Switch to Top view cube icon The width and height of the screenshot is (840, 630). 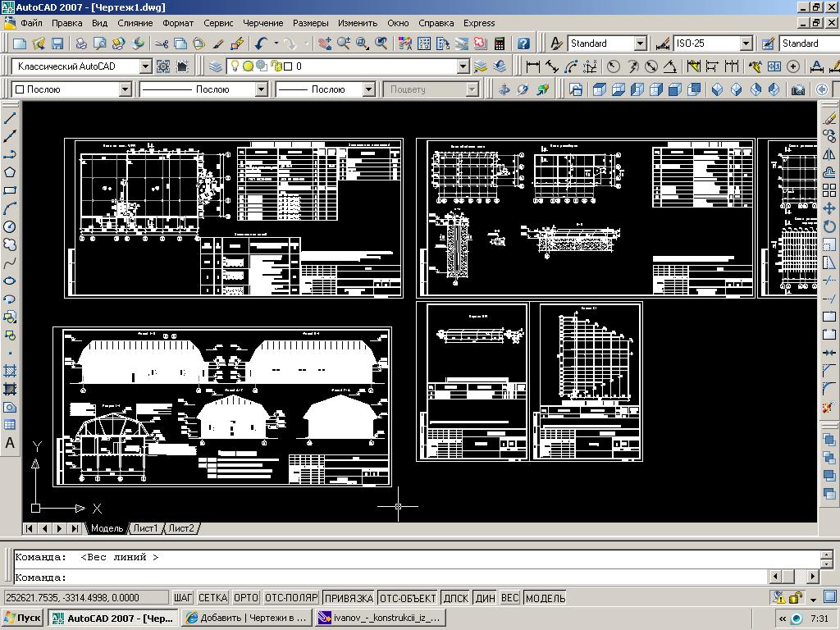point(600,89)
